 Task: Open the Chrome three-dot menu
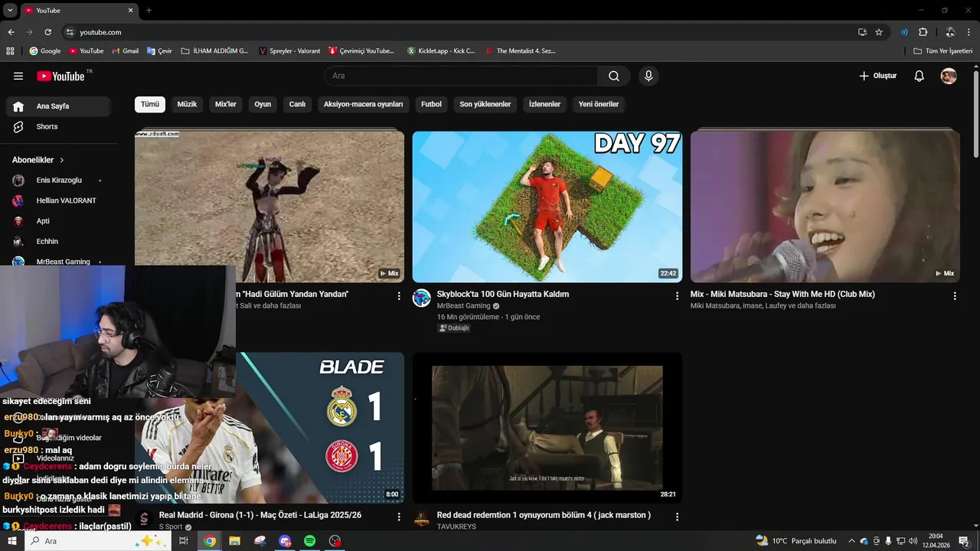969,32
